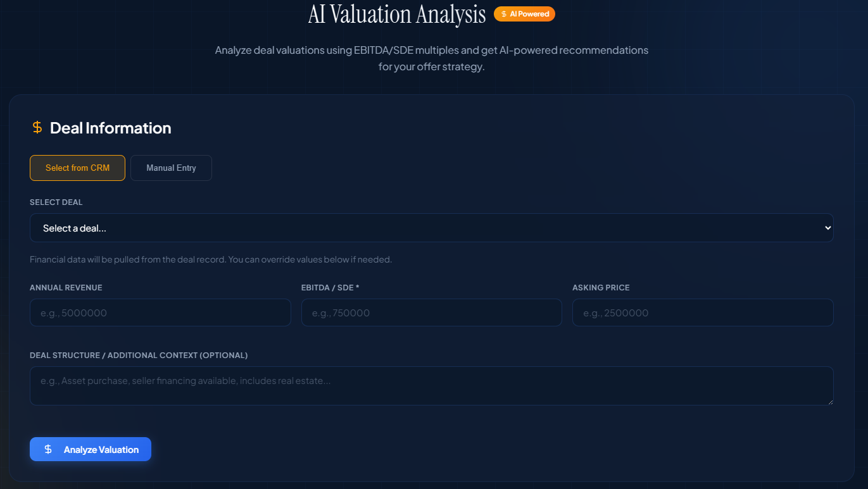Click the dollar symbol inside the orange badge
The image size is (868, 489).
tap(505, 13)
